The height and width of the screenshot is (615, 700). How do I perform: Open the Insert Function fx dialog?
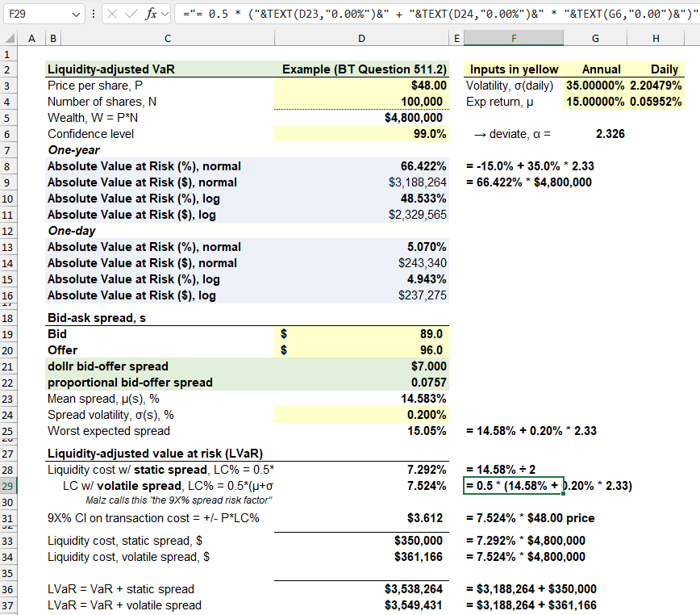[151, 14]
